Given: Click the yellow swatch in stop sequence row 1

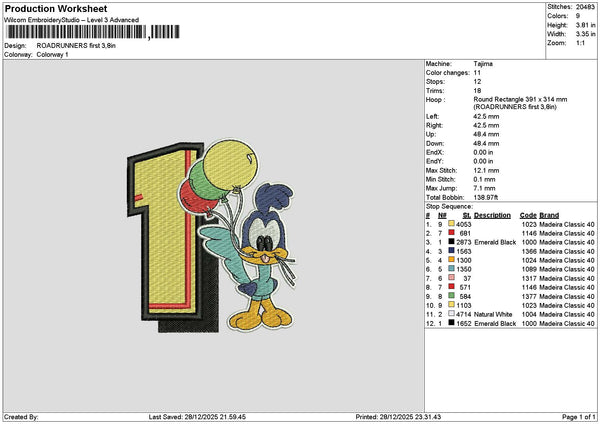Looking at the screenshot, I should click(x=452, y=224).
